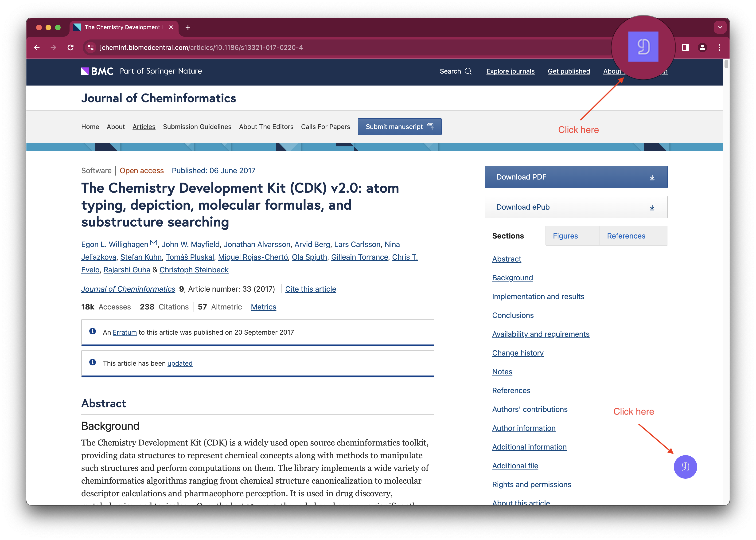
Task: Open the Articles menu item
Action: 144,127
